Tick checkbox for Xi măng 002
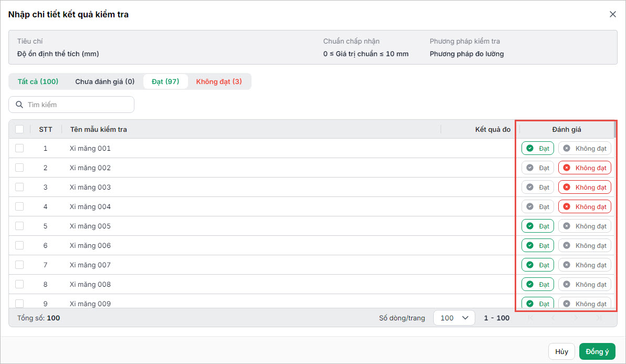 coord(19,168)
